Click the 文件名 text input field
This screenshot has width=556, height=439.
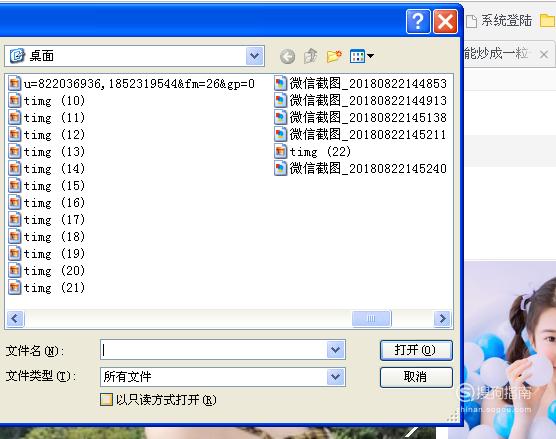(x=214, y=350)
